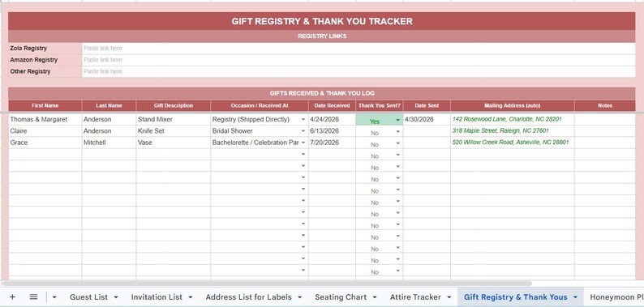Select Gifts Received & Thank You Log header
The width and height of the screenshot is (644, 307).
pos(322,93)
